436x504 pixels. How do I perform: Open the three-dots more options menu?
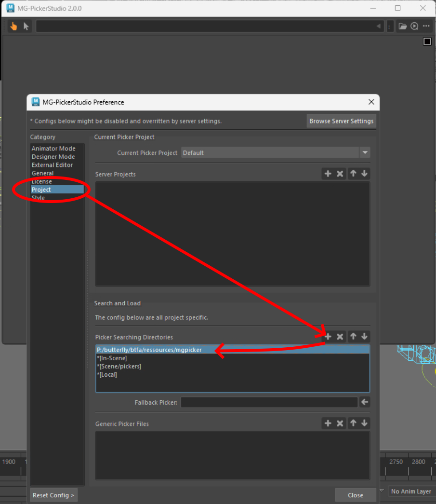[426, 26]
